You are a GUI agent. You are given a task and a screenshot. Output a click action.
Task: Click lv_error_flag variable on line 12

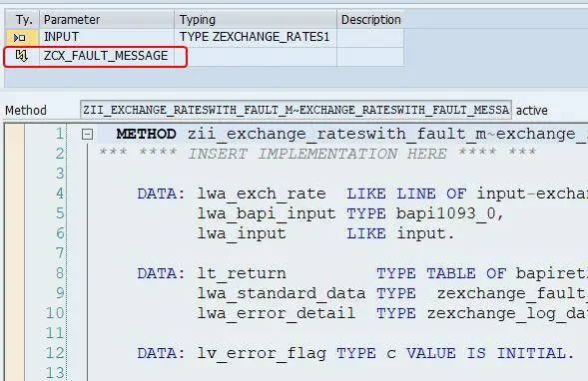(262, 353)
